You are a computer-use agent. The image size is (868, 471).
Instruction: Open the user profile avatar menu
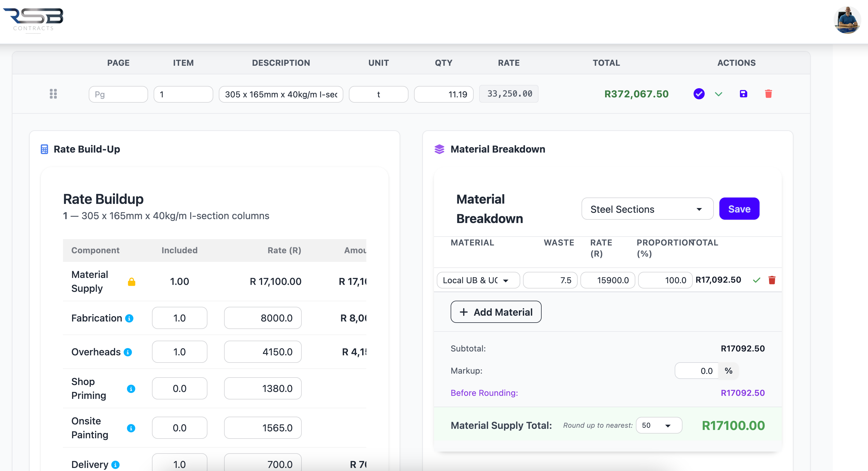(847, 20)
